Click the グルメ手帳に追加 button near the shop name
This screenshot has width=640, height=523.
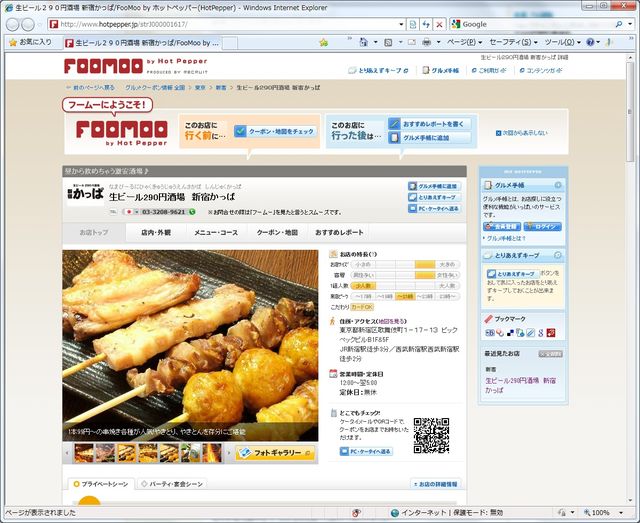(434, 186)
